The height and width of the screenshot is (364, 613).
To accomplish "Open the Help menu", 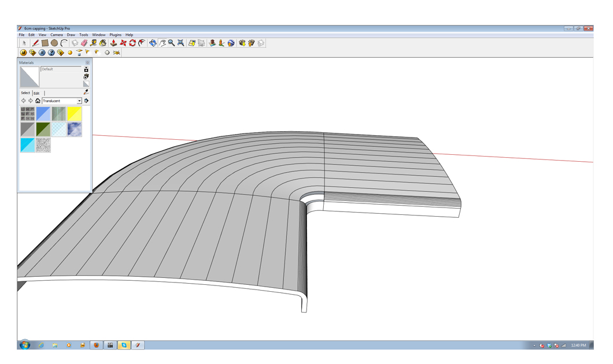I will pyautogui.click(x=130, y=35).
